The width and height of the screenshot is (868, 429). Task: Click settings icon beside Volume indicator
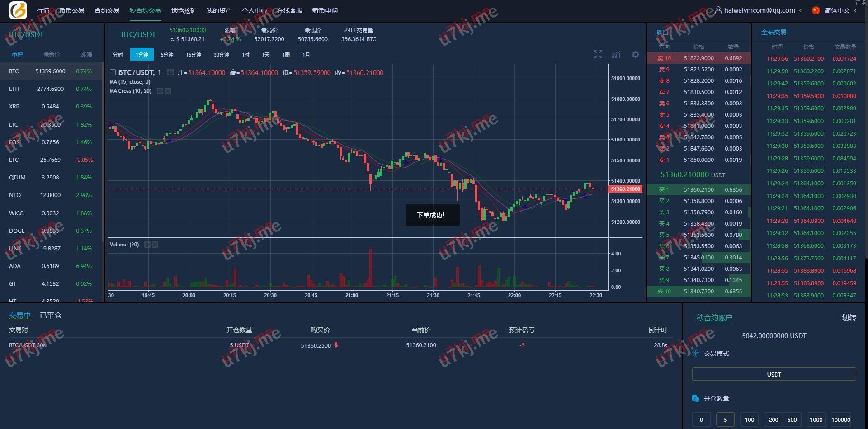pos(147,245)
